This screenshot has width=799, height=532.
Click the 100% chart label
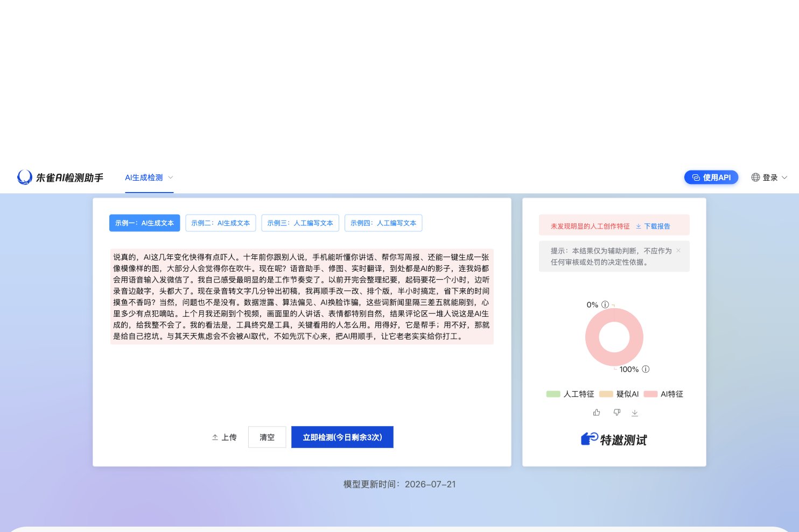[629, 370]
